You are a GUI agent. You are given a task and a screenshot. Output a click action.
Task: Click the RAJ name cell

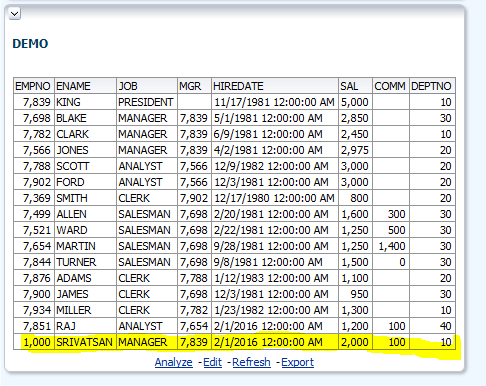coord(85,326)
